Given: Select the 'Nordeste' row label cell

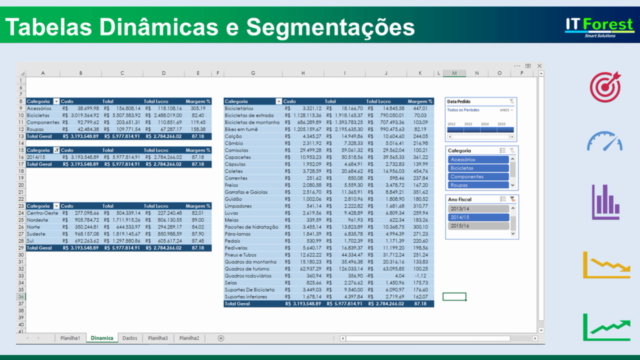Looking at the screenshot, I should click(x=43, y=220).
